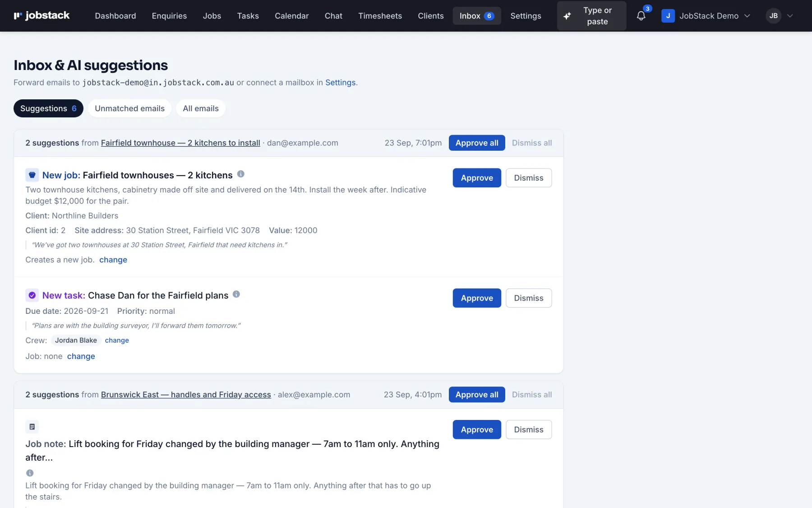
Task: Expand the JB user menu
Action: tap(780, 16)
